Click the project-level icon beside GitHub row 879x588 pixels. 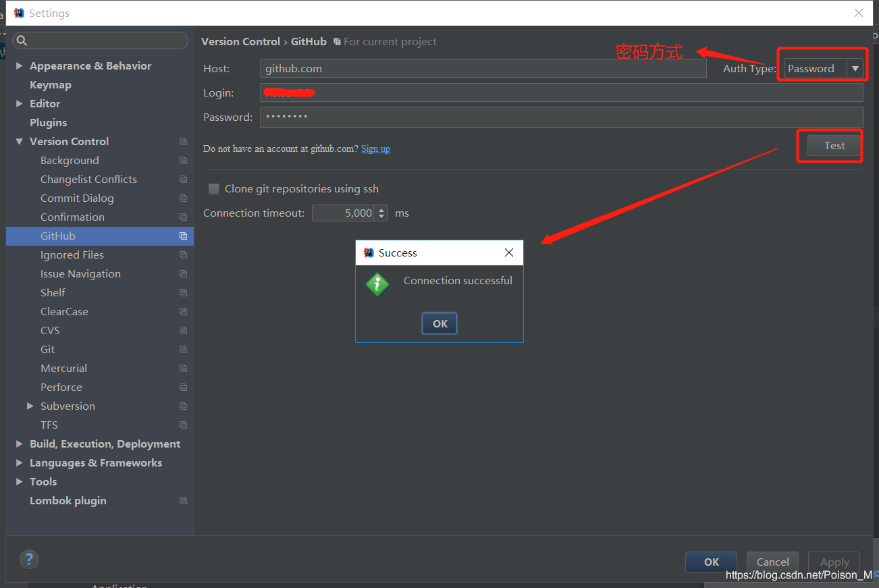[183, 236]
